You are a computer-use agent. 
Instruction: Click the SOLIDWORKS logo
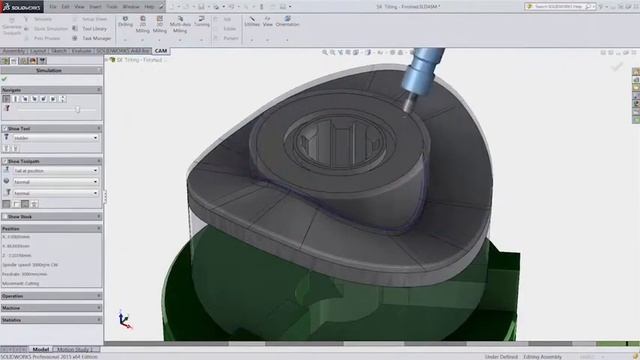(22, 7)
